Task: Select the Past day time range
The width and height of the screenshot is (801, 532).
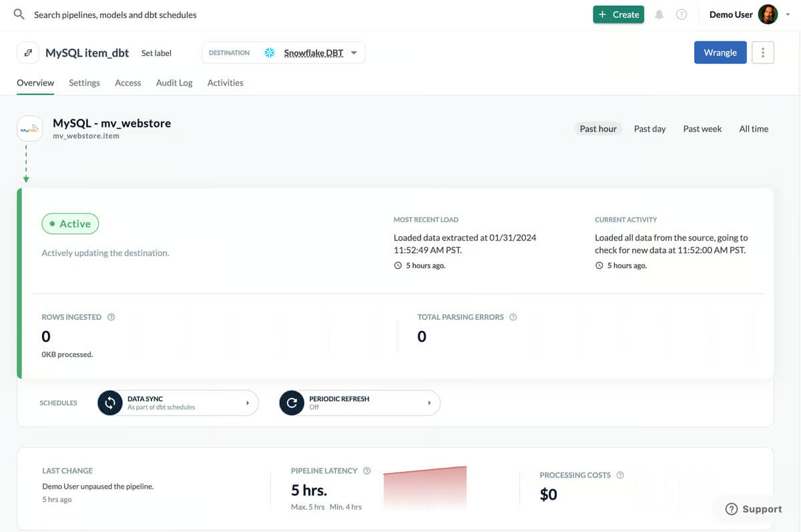Action: [x=649, y=129]
